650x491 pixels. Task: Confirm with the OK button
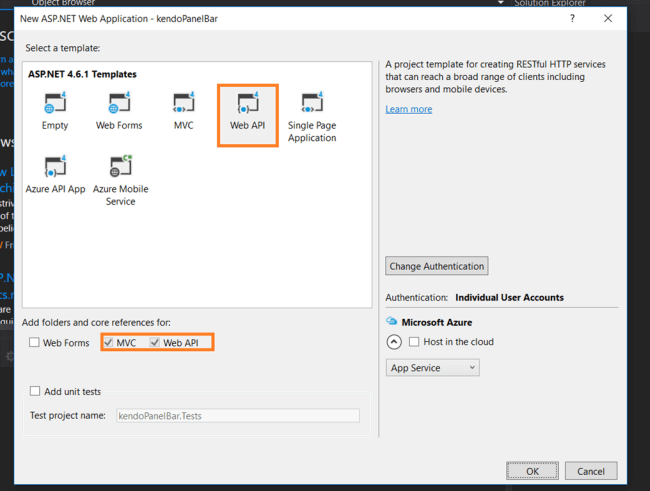coord(532,471)
